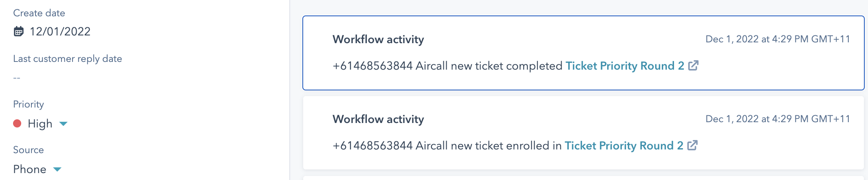Expand the Priority dropdown caret
868x180 pixels.
[63, 123]
